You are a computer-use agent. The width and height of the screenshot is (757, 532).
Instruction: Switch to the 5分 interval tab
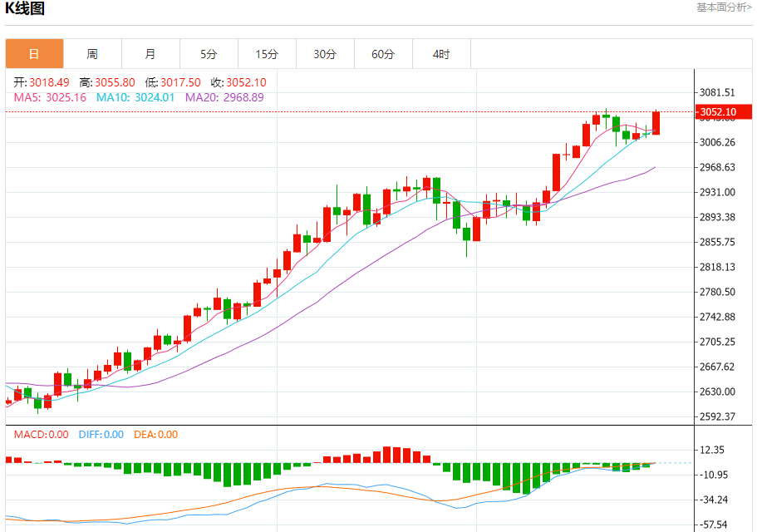[209, 54]
